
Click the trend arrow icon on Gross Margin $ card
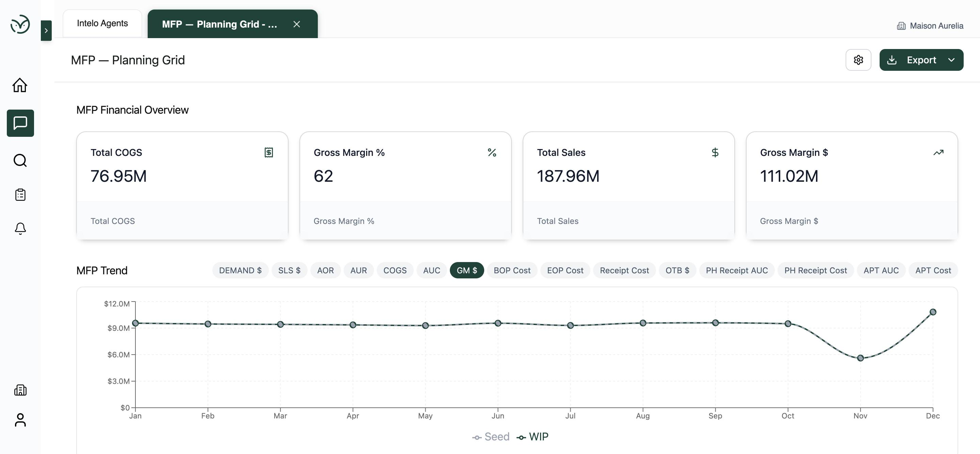point(938,152)
